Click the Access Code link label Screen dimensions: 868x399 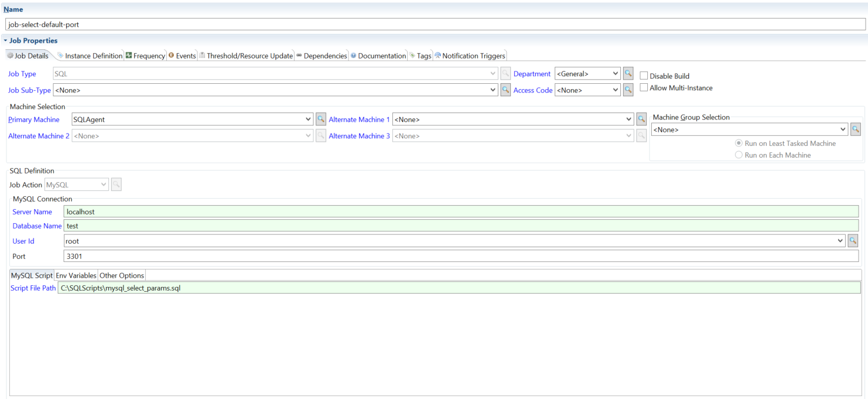533,90
